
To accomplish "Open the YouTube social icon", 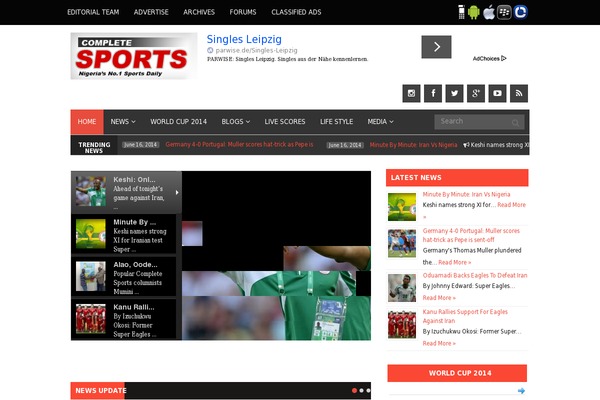I will 497,93.
